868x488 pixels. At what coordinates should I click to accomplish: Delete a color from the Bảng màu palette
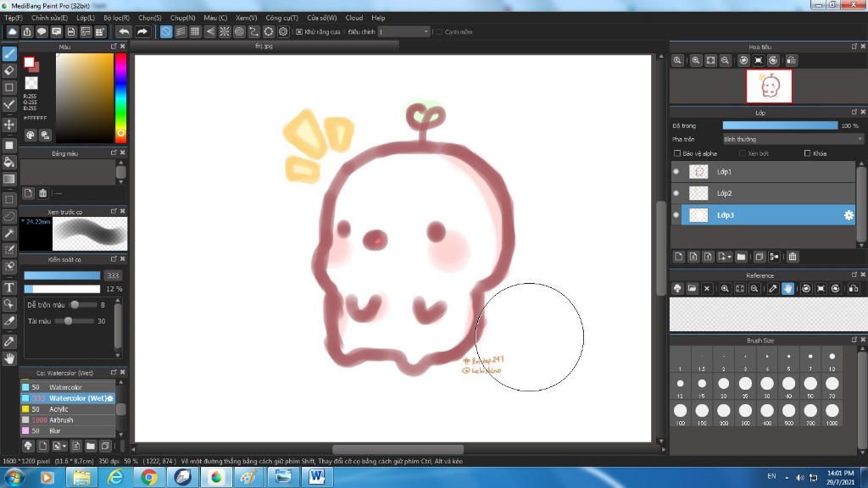click(x=42, y=193)
